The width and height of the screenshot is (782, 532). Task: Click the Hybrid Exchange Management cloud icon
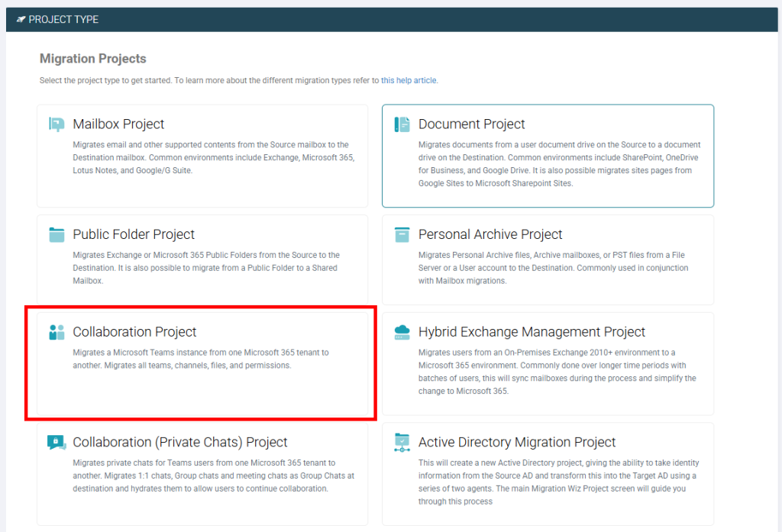[x=402, y=332]
